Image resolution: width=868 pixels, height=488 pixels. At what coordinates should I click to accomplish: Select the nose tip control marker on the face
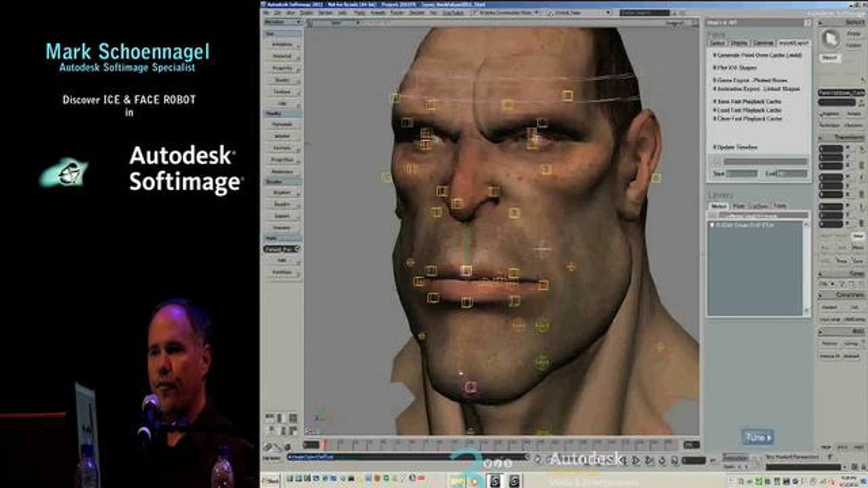(x=457, y=204)
